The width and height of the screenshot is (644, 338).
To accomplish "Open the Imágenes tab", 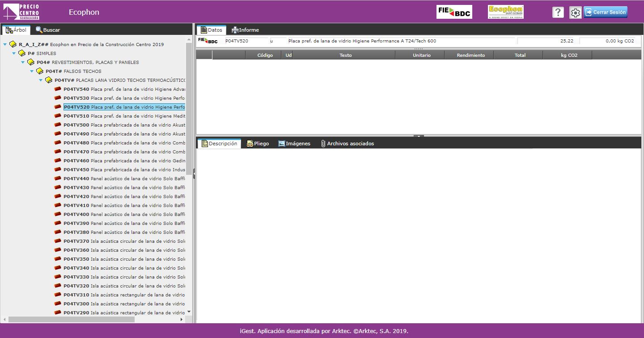I will point(294,144).
